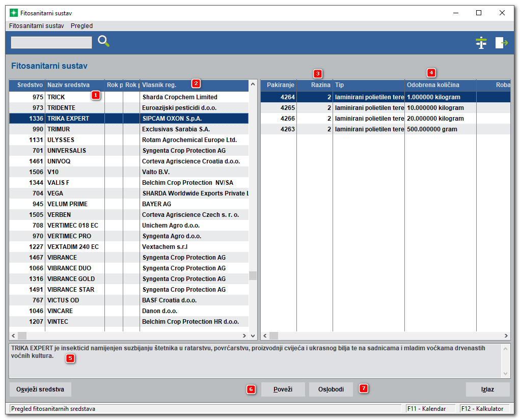
Task: Select the VERTIMEC 018 EC row
Action: tap(129, 226)
